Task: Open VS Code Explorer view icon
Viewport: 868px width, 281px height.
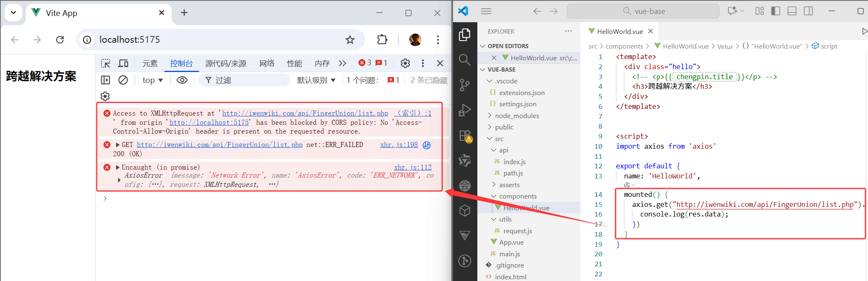Action: point(464,35)
